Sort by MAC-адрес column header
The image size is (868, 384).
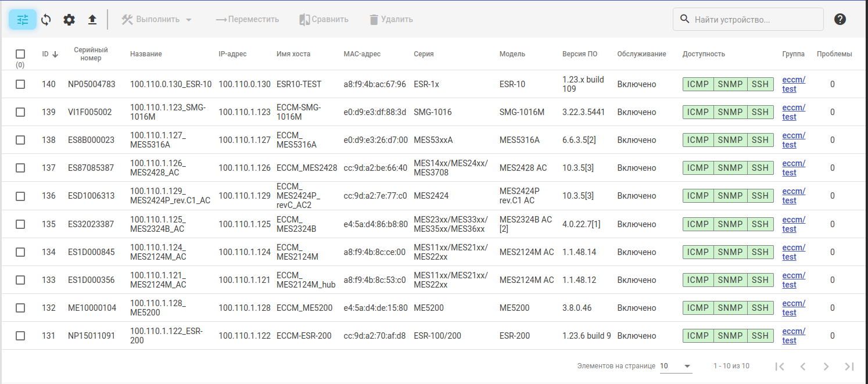[x=362, y=54]
